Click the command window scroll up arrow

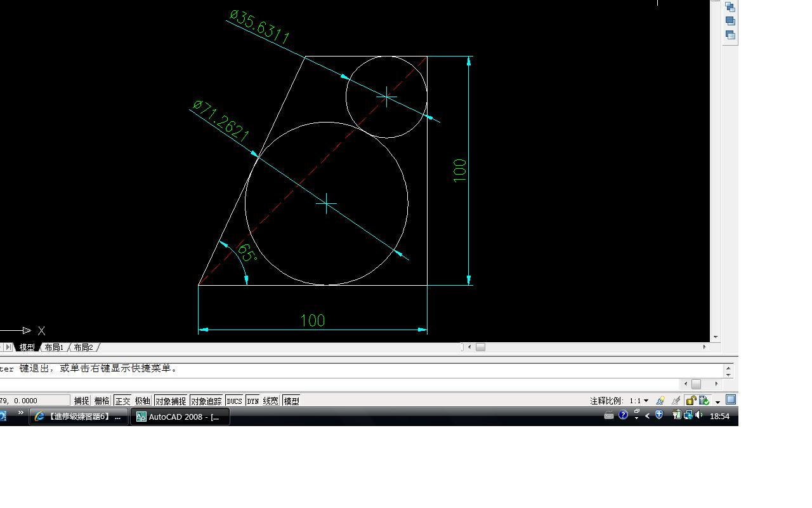tap(728, 367)
